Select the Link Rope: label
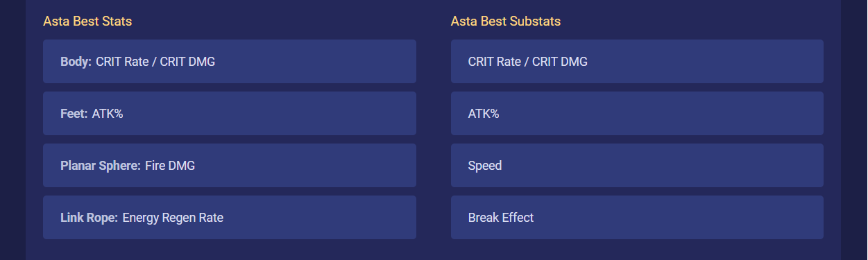The width and height of the screenshot is (868, 260). tap(89, 218)
